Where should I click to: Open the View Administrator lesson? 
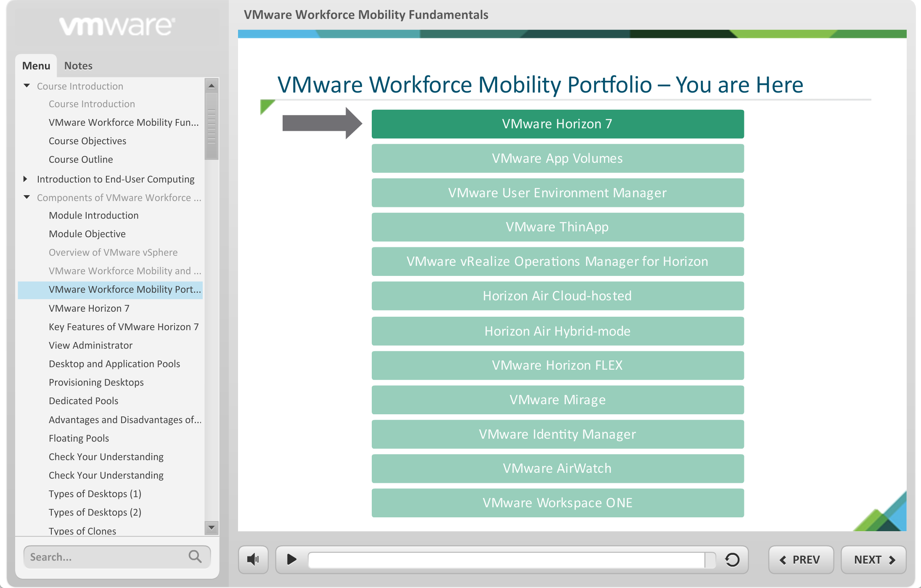[90, 345]
